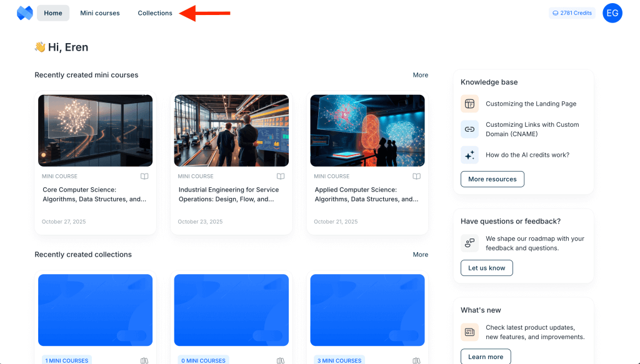Open More for recently created collections
The height and width of the screenshot is (364, 640).
[420, 255]
